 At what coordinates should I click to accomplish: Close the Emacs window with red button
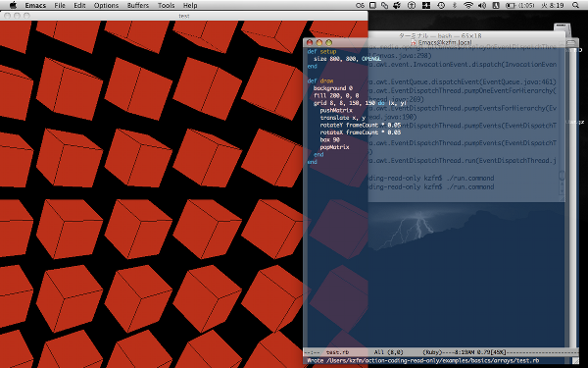(310, 42)
